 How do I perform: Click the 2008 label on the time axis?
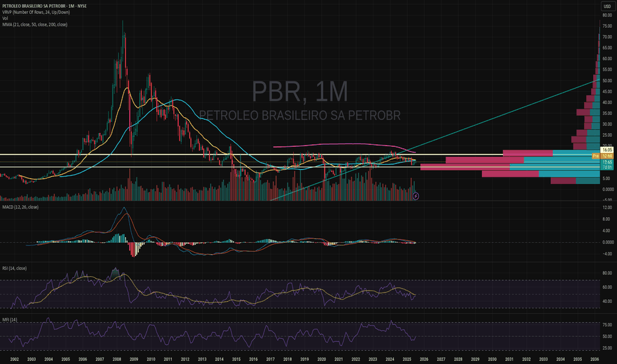(117, 359)
